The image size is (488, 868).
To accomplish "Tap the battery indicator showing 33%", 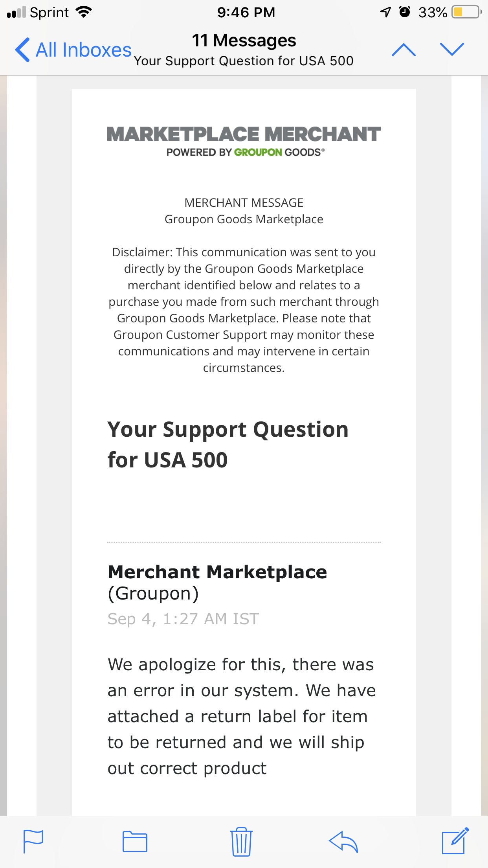I will click(x=464, y=12).
